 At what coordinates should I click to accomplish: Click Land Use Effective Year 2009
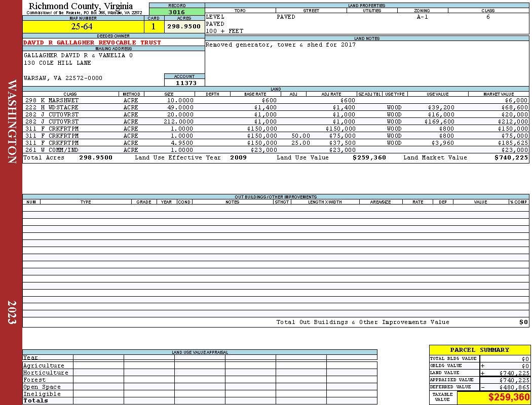(238, 157)
